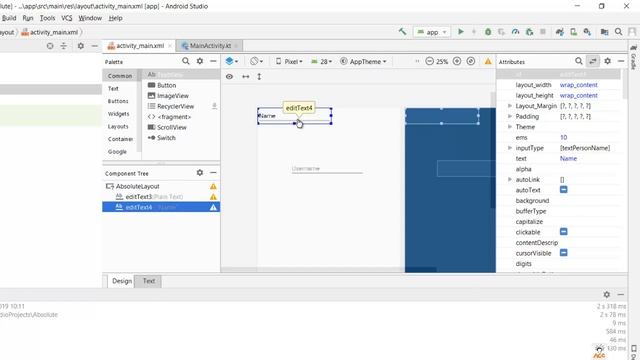Toggle the cursorVisible checkbox
This screenshot has width=640, height=360.
click(563, 253)
